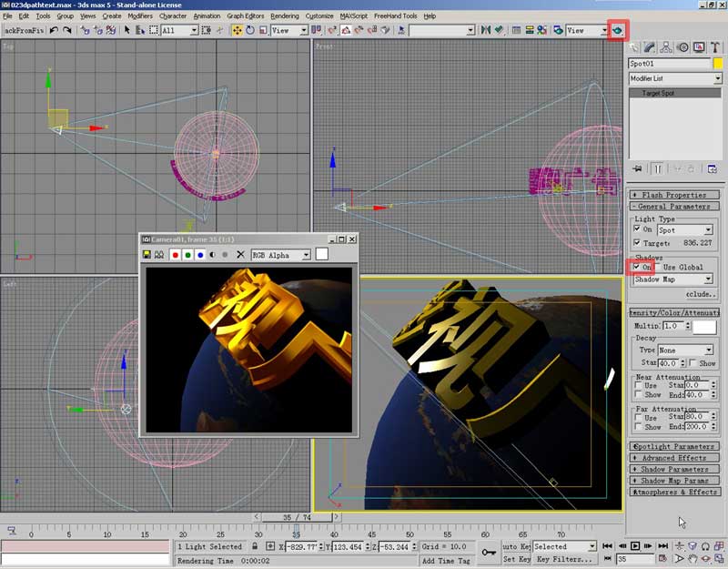Viewport: 728px width, 569px height.
Task: Save bitmap in the render frame window
Action: coord(147,255)
